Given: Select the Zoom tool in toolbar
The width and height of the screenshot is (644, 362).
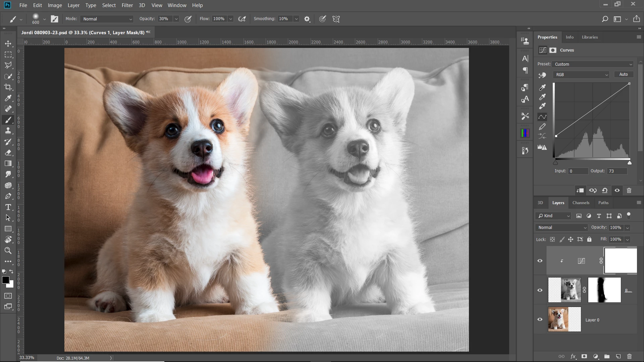Looking at the screenshot, I should (8, 251).
